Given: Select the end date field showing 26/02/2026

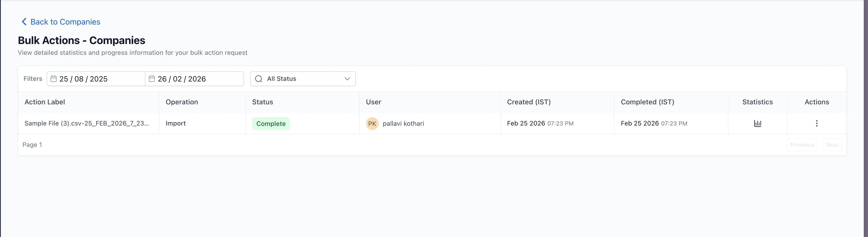Looking at the screenshot, I should [x=194, y=79].
